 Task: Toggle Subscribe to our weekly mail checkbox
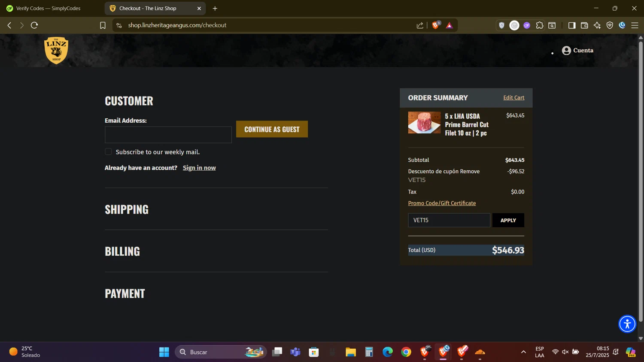(108, 151)
